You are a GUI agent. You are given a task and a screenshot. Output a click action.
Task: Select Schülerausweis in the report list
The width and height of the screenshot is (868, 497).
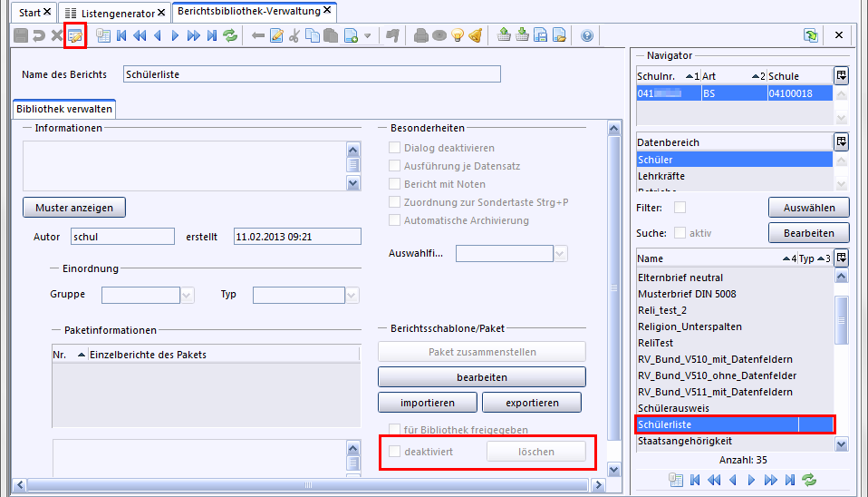pos(673,408)
